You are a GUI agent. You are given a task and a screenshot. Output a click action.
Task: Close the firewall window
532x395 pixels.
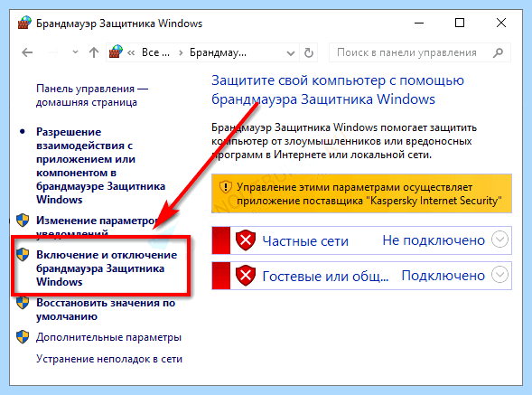tap(501, 24)
